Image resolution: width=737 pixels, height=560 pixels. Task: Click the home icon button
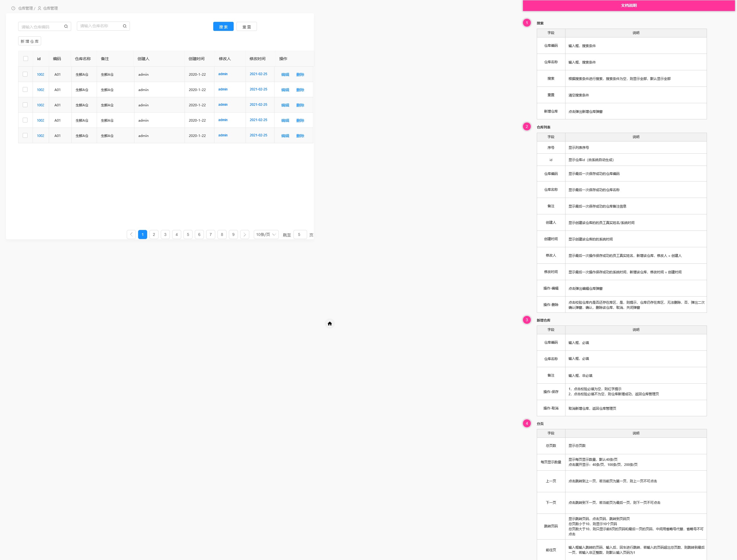(330, 323)
